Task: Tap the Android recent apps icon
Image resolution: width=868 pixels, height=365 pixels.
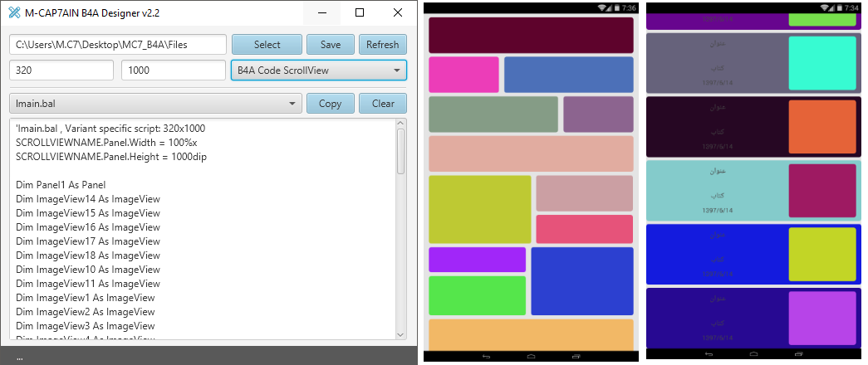Action: (x=576, y=356)
